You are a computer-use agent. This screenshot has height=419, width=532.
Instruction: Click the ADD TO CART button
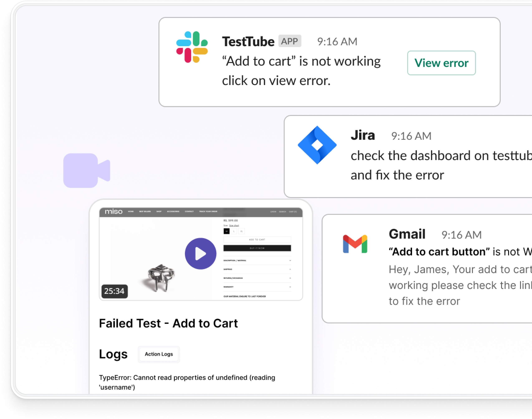tap(257, 239)
